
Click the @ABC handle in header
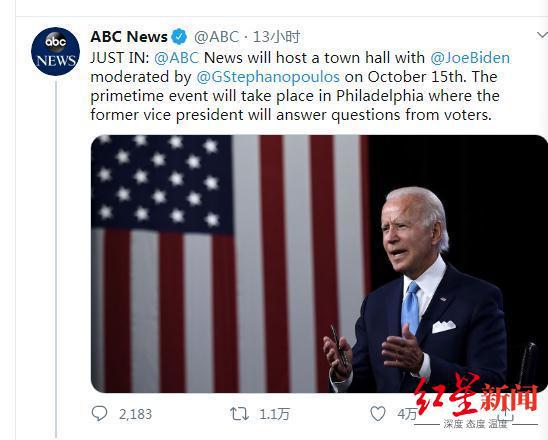(216, 37)
